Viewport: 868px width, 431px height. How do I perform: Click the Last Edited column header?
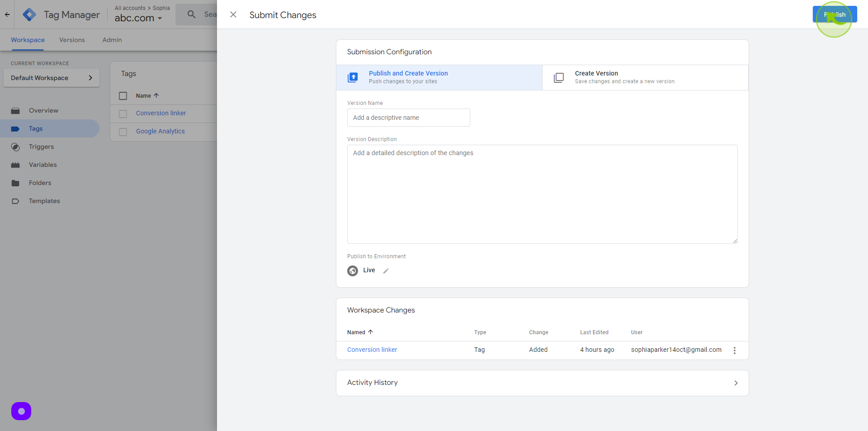[x=594, y=332]
